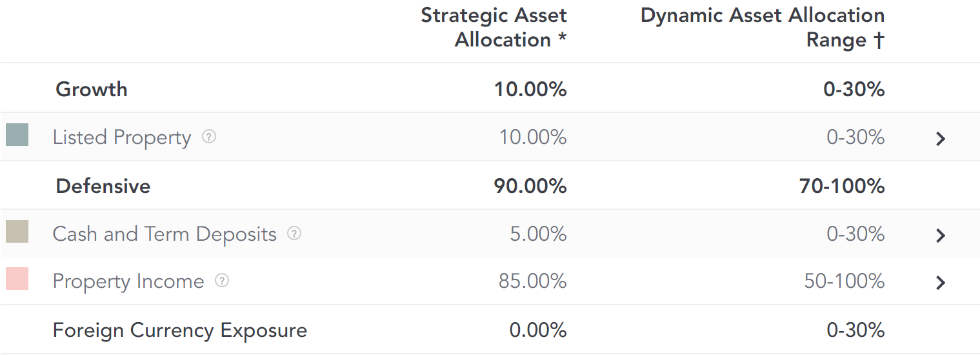Click the beige Cash and Term Deposits swatch
980x355 pixels.
pos(17,231)
